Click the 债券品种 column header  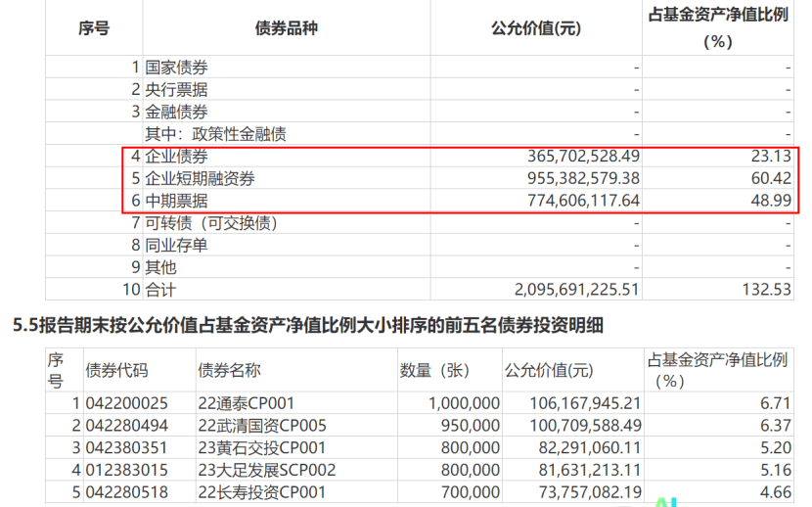pos(286,28)
